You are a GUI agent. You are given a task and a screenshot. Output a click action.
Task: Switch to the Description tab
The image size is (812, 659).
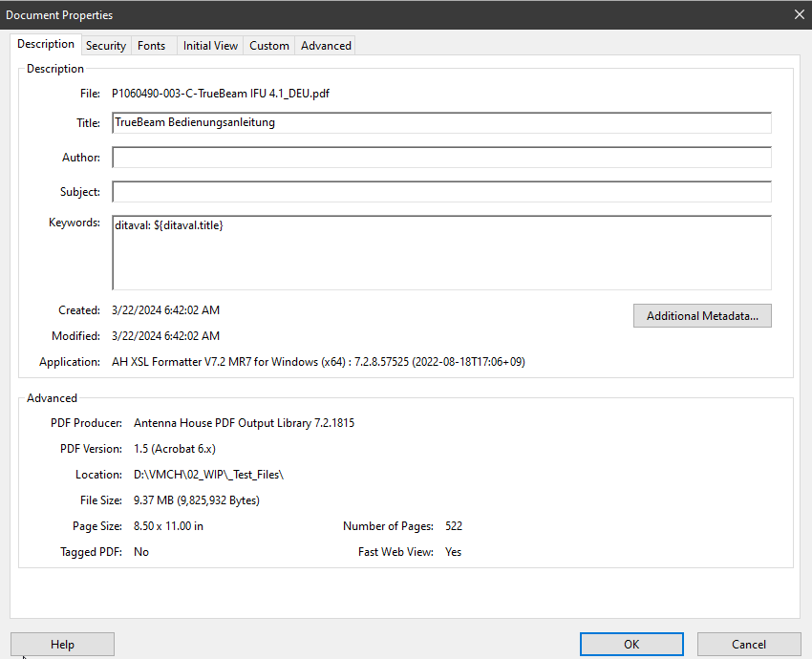point(46,44)
